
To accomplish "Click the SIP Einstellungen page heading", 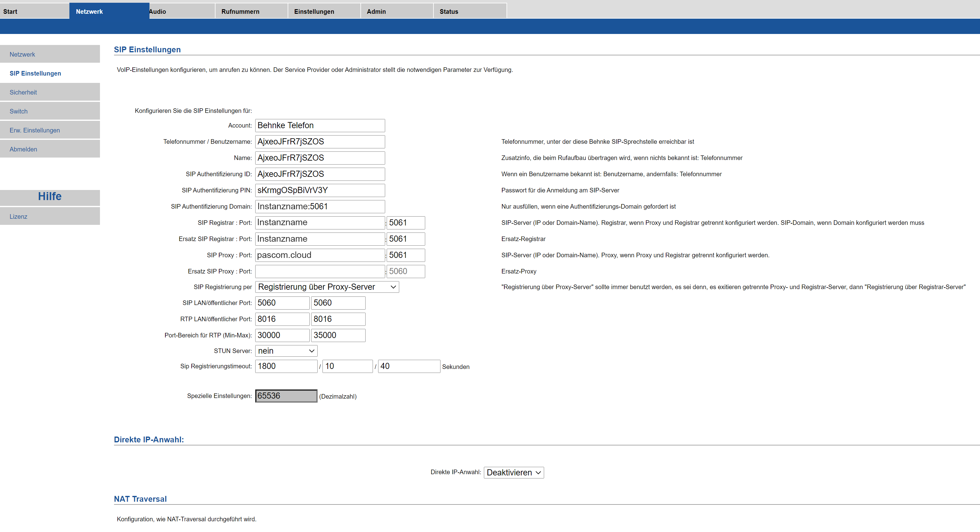I will click(147, 50).
